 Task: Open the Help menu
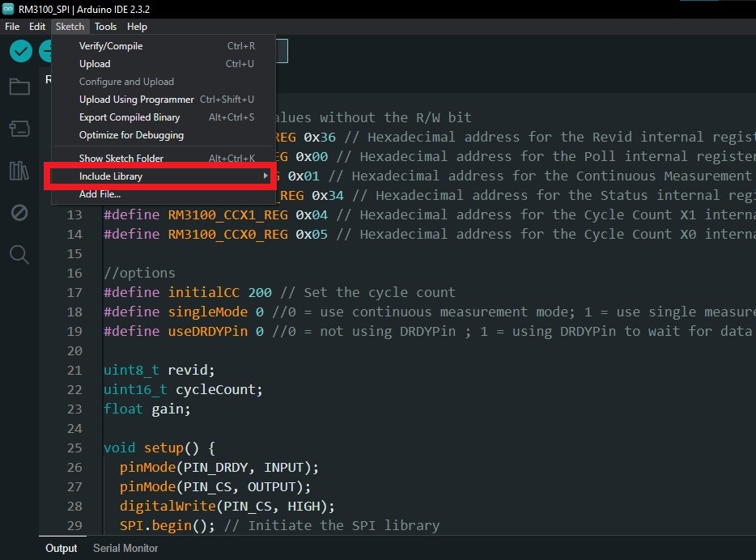coord(137,27)
